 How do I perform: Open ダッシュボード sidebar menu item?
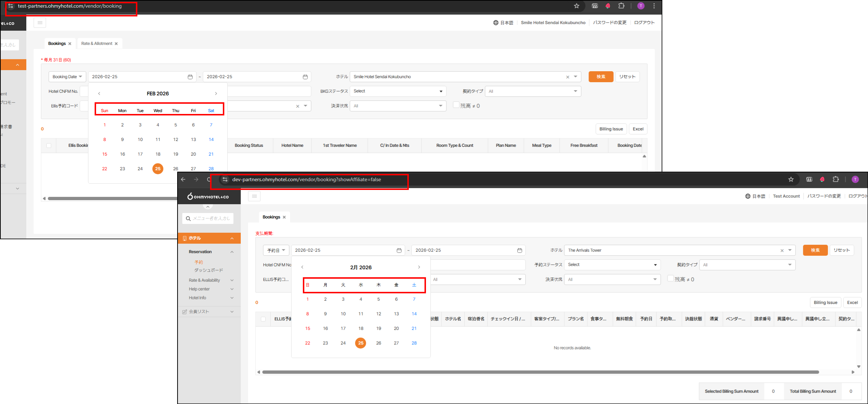pos(208,270)
